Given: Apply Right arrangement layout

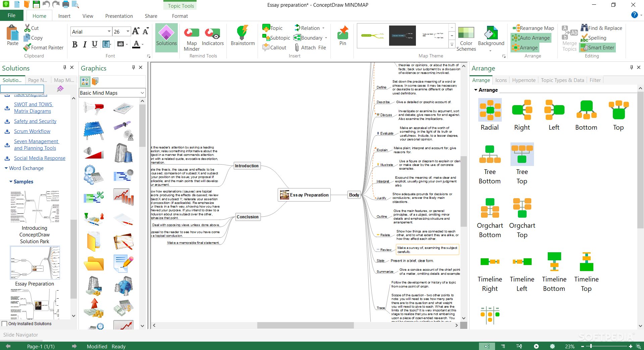Looking at the screenshot, I should pos(522,115).
